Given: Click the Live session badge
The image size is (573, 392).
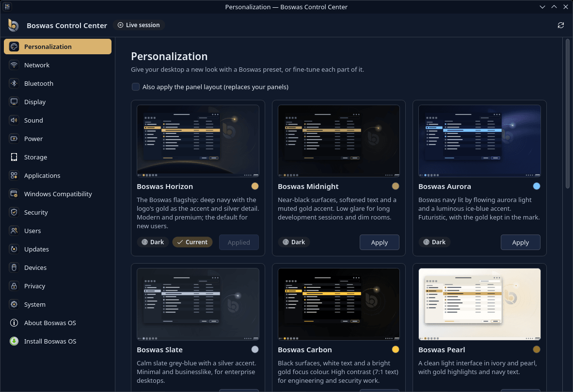Looking at the screenshot, I should coord(139,25).
